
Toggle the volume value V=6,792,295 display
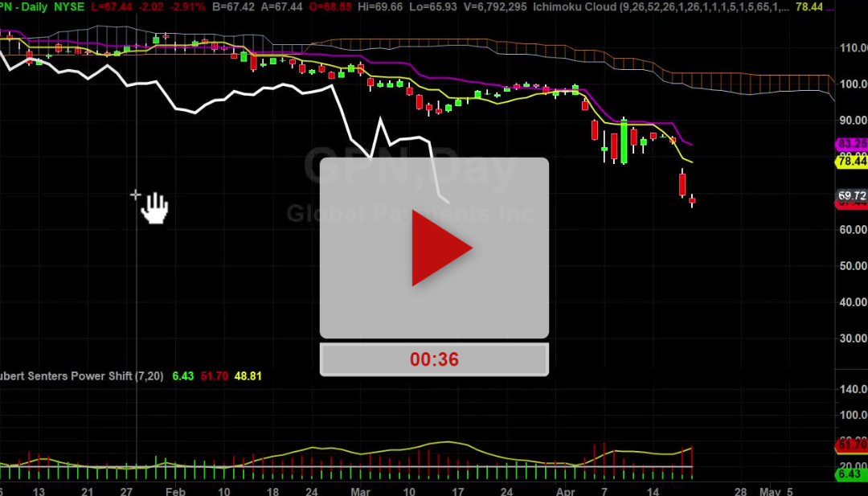(494, 7)
